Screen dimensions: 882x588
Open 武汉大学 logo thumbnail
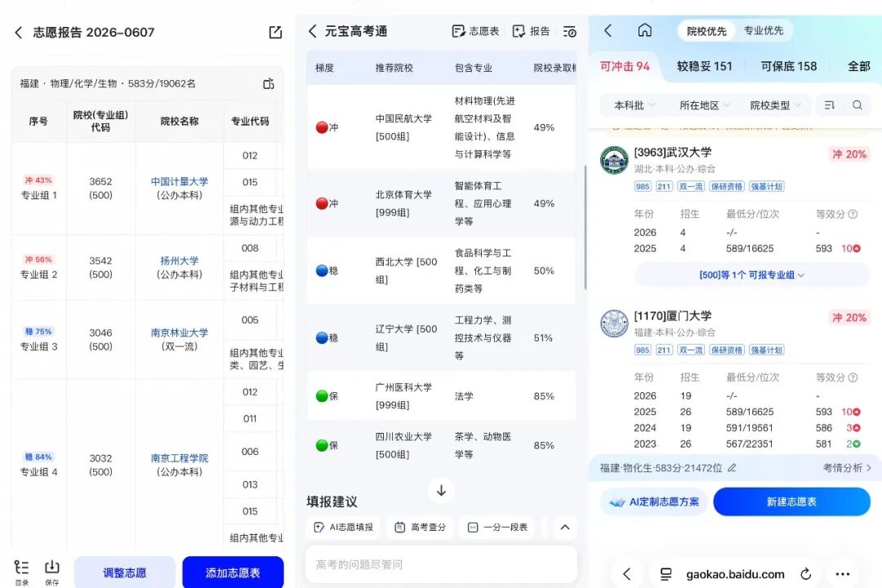click(x=613, y=160)
